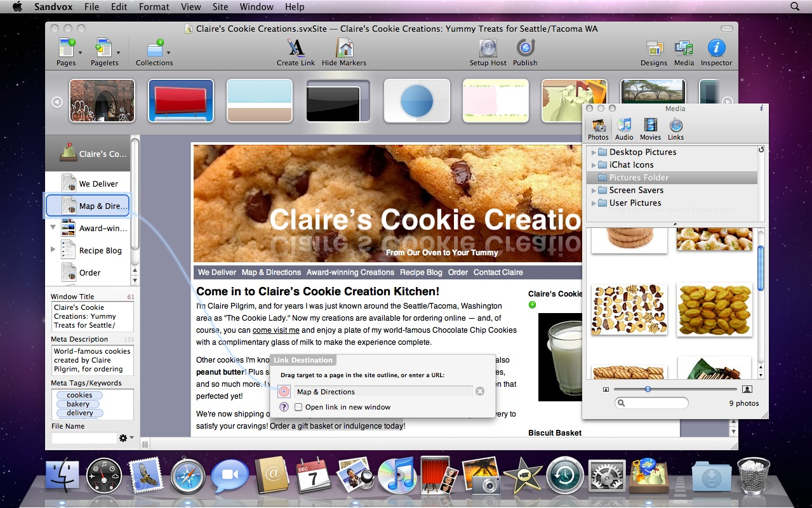This screenshot has height=508, width=812.
Task: Click the Media panel search field
Action: (x=653, y=403)
